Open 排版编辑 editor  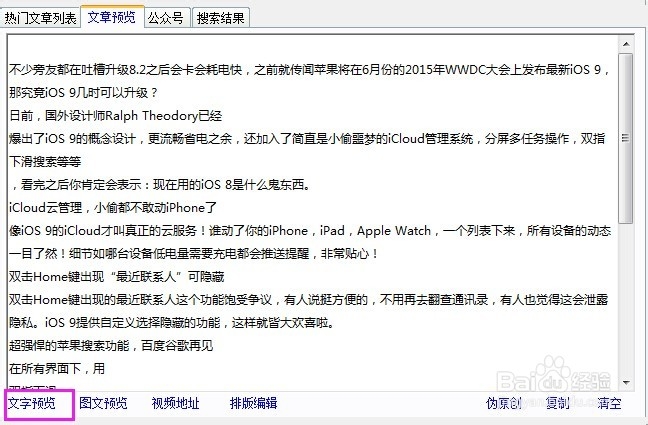(x=253, y=403)
